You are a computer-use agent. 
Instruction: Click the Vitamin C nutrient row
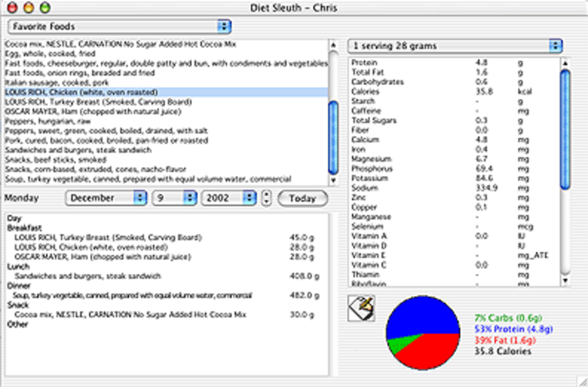(x=454, y=265)
